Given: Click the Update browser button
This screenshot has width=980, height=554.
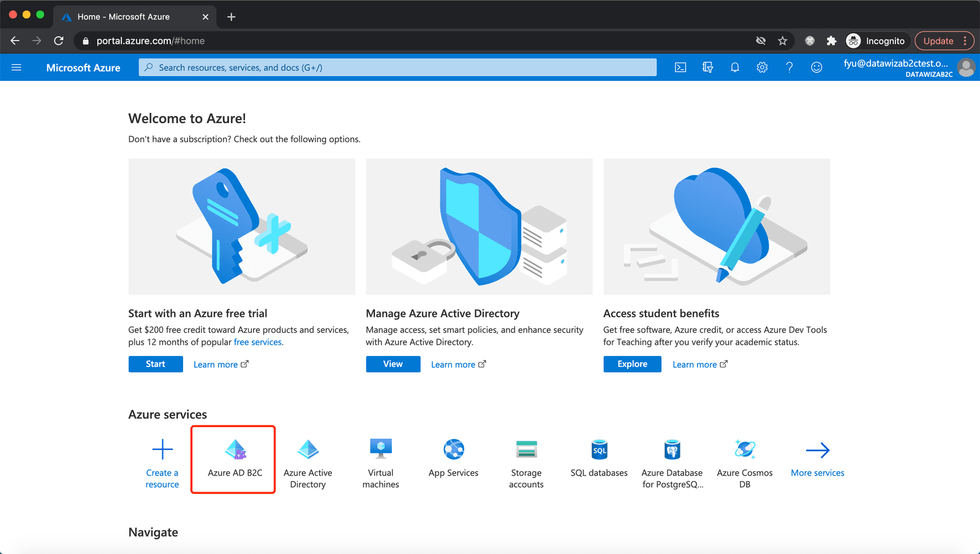Looking at the screenshot, I should (938, 41).
